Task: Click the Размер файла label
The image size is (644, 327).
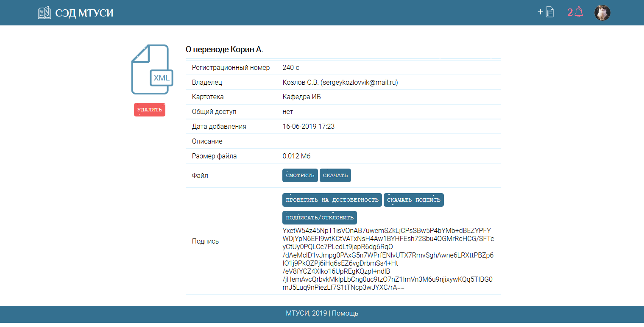Action: pyautogui.click(x=215, y=156)
